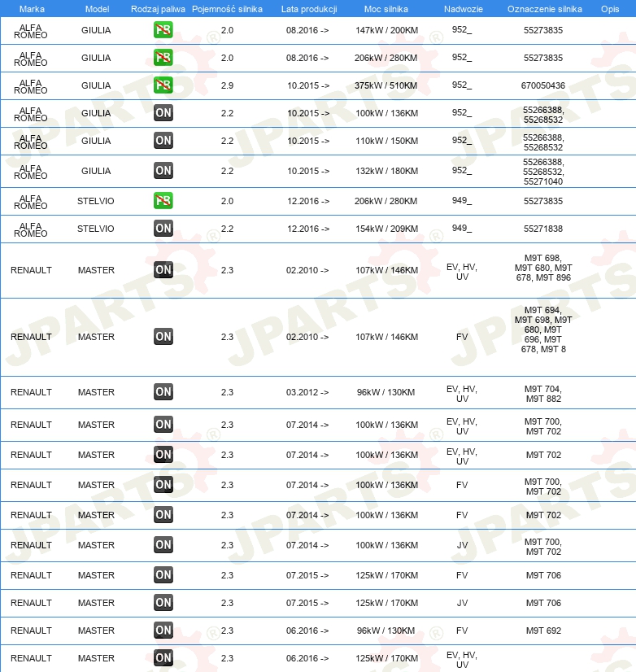This screenshot has height=672, width=636.
Task: Click the petrol icon for Giulia 2.9 375kW
Action: (163, 85)
